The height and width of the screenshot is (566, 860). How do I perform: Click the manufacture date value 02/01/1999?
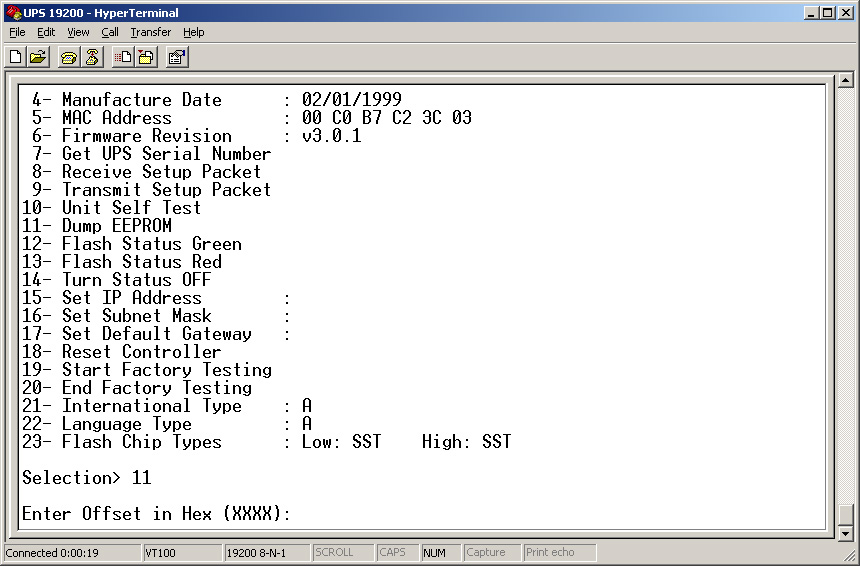[x=352, y=100]
